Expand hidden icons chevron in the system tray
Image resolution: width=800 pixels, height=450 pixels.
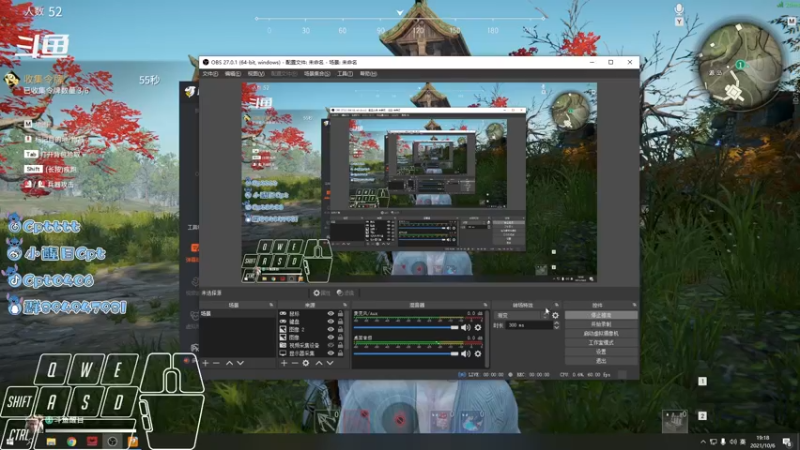[x=703, y=442]
